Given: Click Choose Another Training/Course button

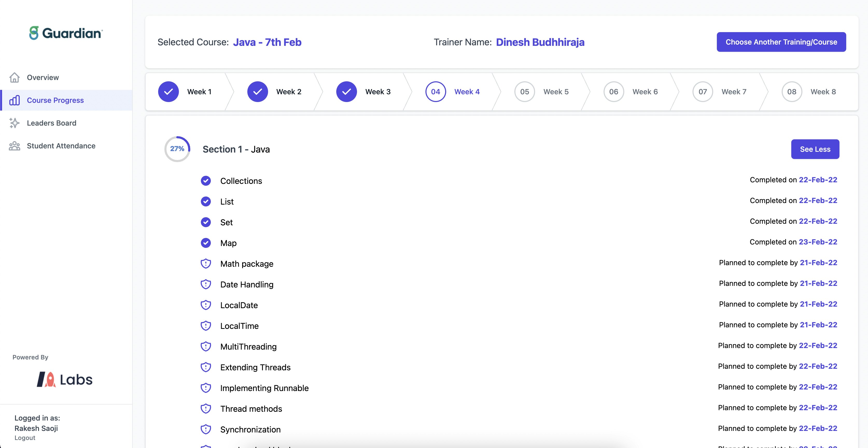Looking at the screenshot, I should coord(781,42).
